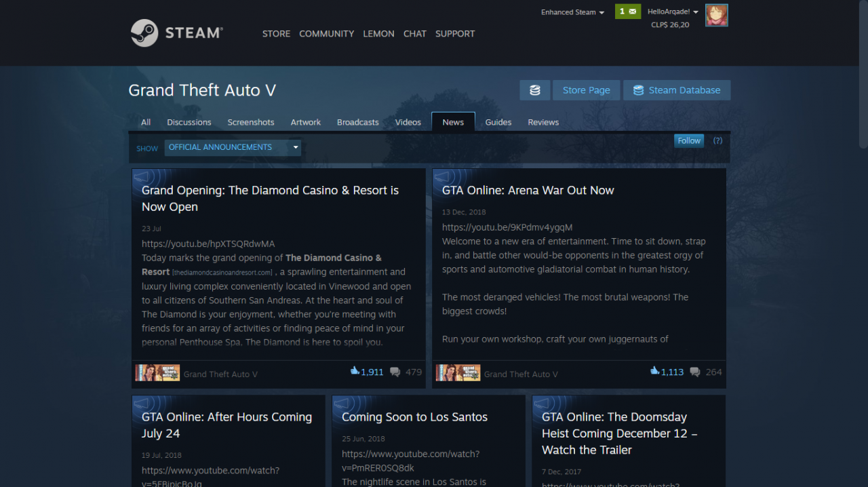The image size is (868, 487).
Task: Switch to the All tab
Action: [146, 122]
